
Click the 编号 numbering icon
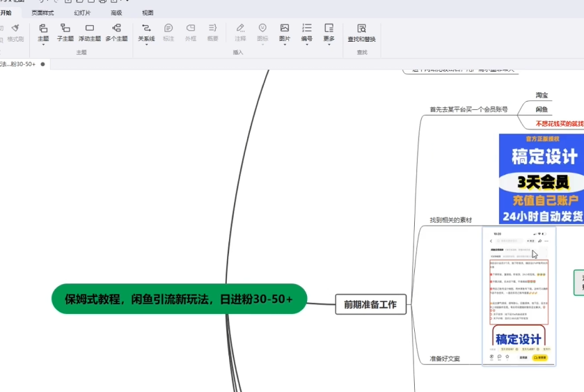pos(306,29)
